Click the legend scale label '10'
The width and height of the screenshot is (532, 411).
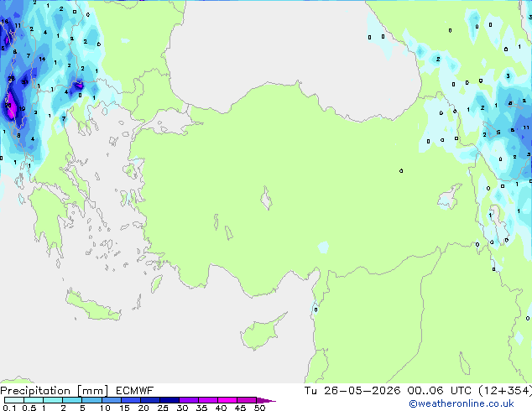point(105,408)
